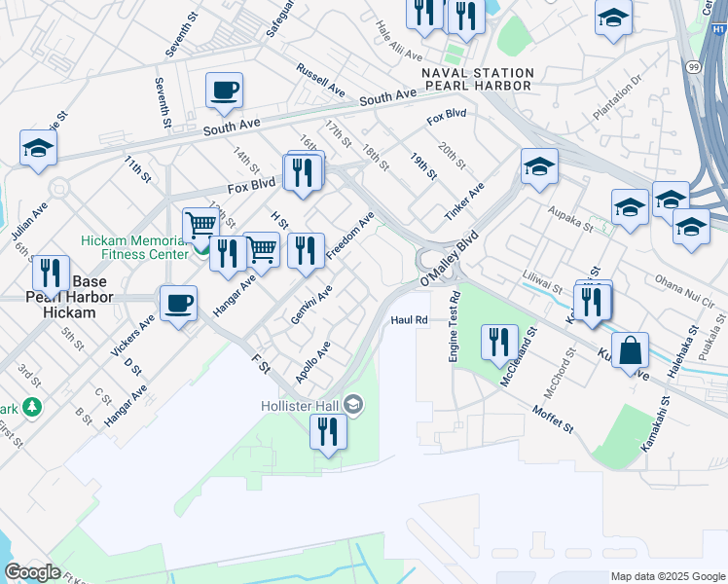Open the restaurant marker near Liliwai St
The width and height of the screenshot is (728, 584).
pyautogui.click(x=593, y=303)
